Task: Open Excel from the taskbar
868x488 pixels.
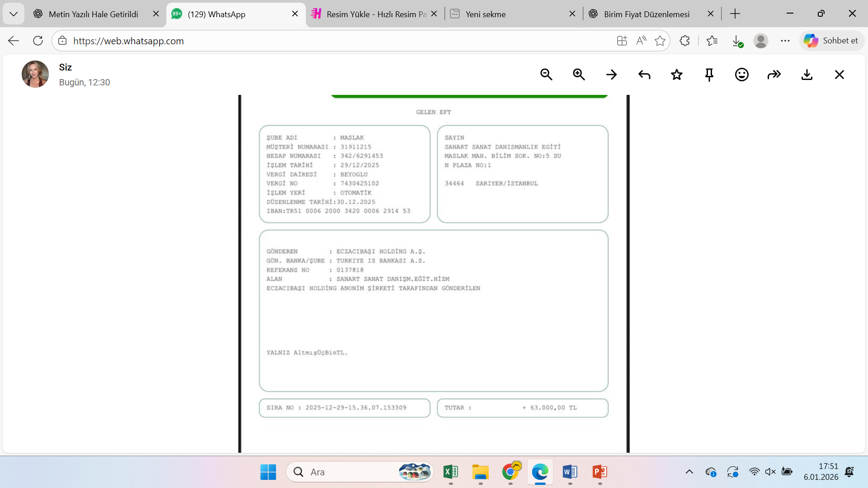Action: click(451, 472)
